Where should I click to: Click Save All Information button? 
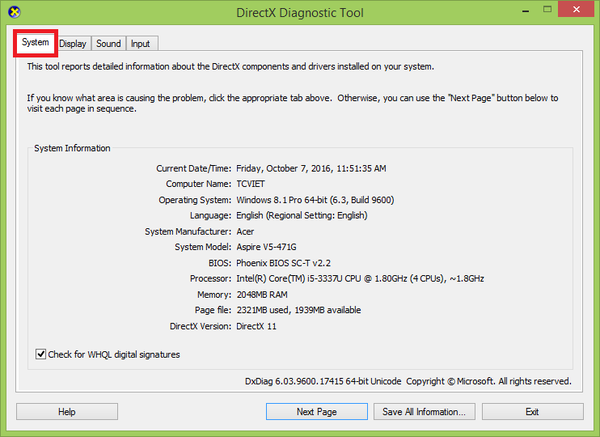[x=424, y=412]
